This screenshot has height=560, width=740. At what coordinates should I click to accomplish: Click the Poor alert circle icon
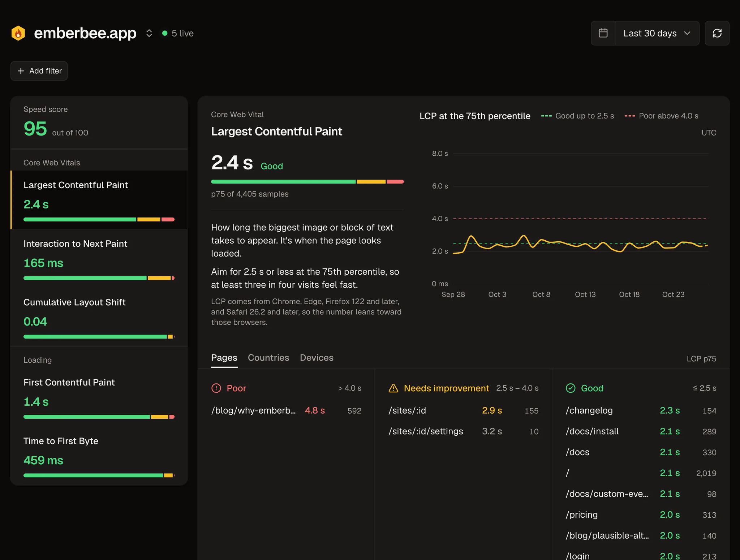[x=216, y=388]
